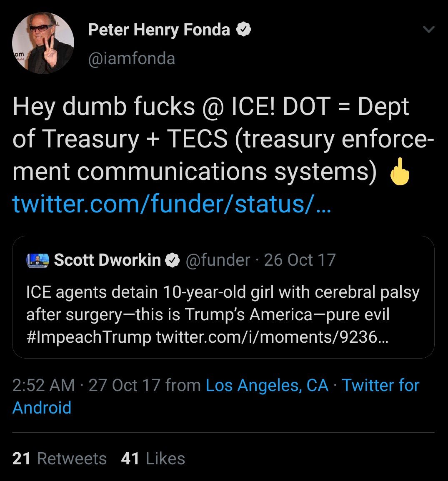Open the tweet options chevron menu
The width and height of the screenshot is (448, 481).
pos(428,30)
